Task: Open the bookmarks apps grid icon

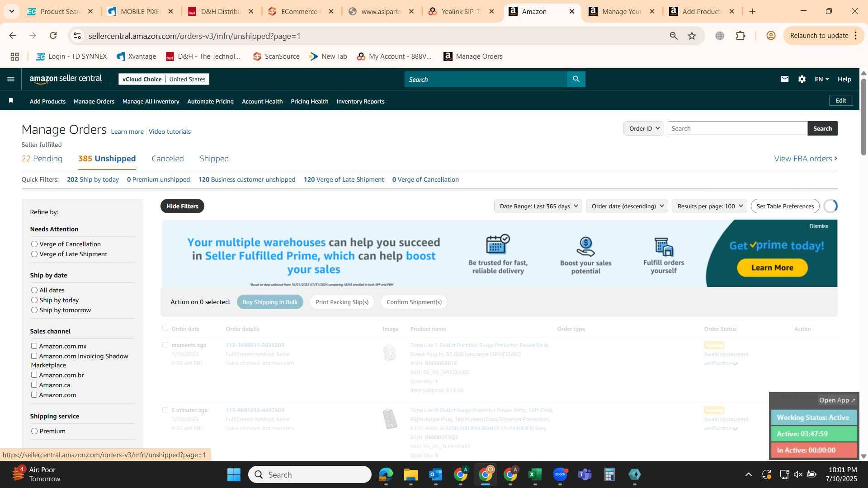Action: [x=14, y=56]
